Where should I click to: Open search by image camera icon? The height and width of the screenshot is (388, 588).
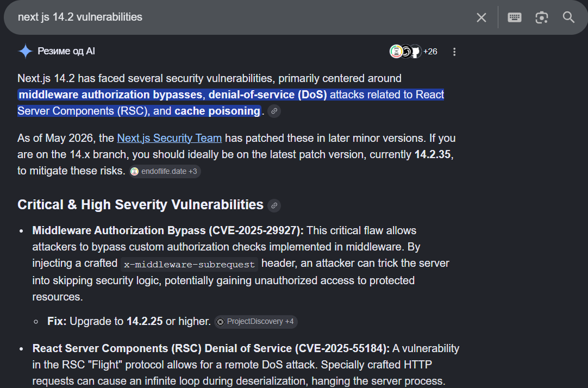click(x=541, y=17)
